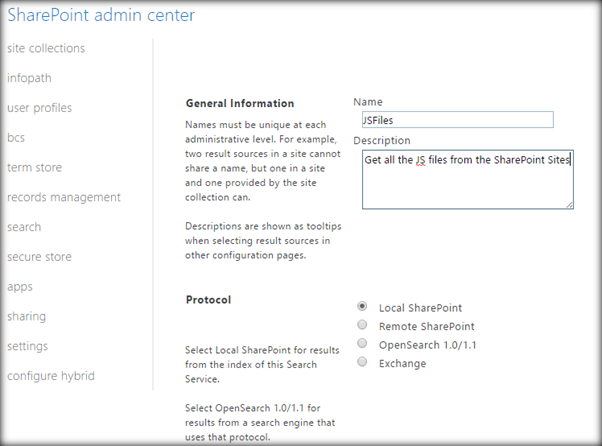Open site collections in sidebar
This screenshot has width=602, height=446.
click(46, 48)
